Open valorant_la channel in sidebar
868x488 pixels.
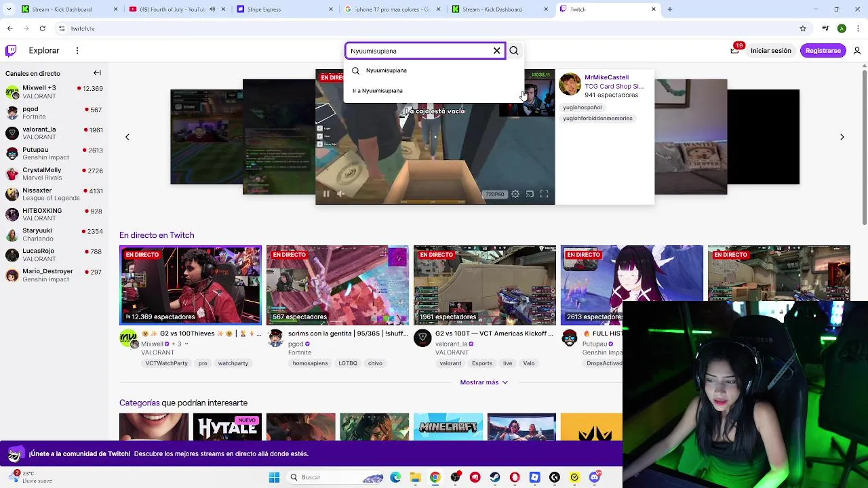point(54,133)
